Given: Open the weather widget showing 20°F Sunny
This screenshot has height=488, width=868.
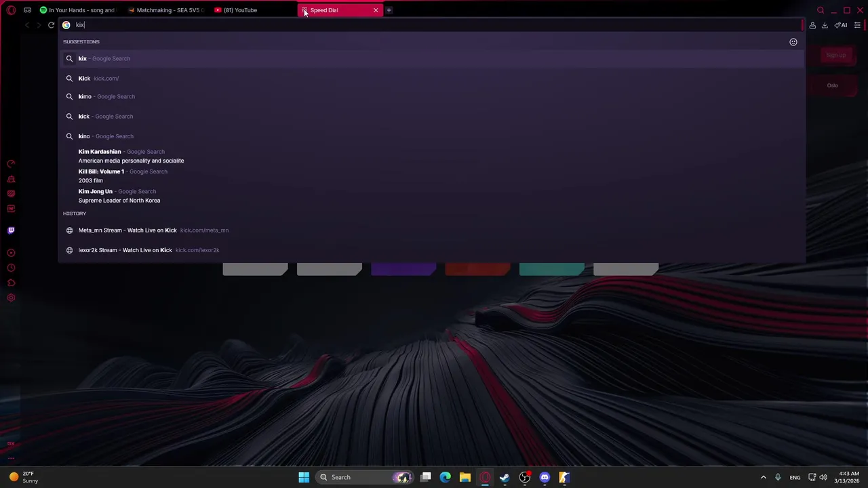Looking at the screenshot, I should pos(23,477).
